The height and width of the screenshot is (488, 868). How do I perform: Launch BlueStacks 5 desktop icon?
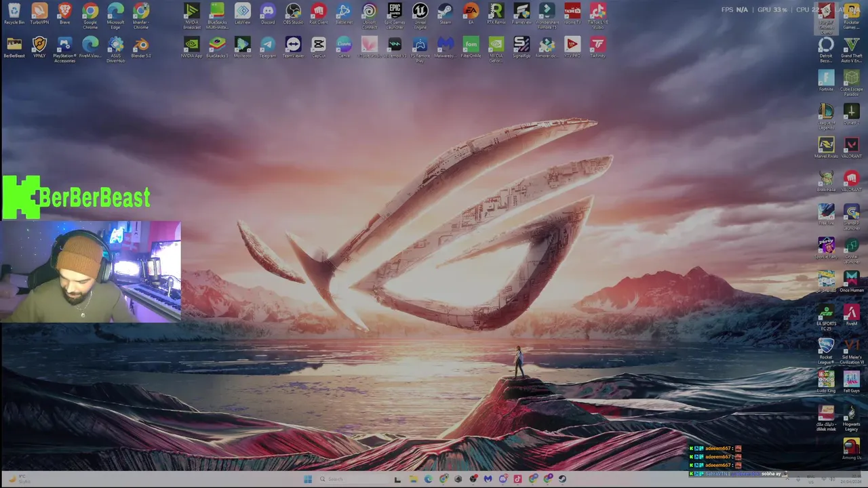point(217,47)
